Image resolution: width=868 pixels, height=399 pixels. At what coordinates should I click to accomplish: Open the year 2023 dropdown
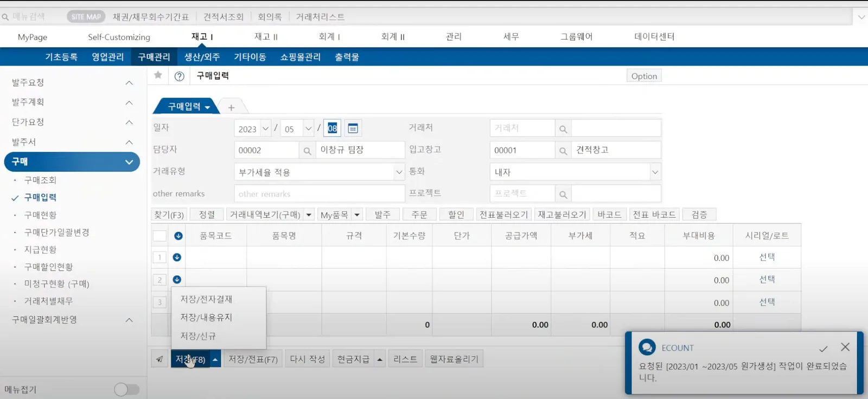pos(265,128)
